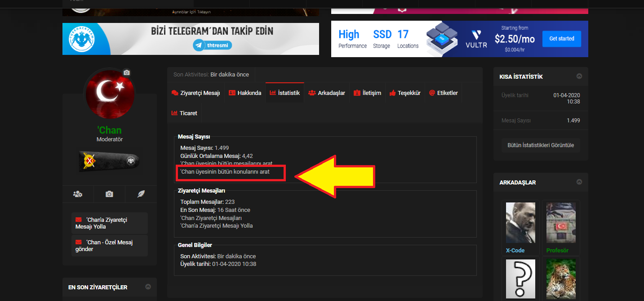Click the Moderatör title text
Image resolution: width=644 pixels, height=301 pixels.
point(110,139)
